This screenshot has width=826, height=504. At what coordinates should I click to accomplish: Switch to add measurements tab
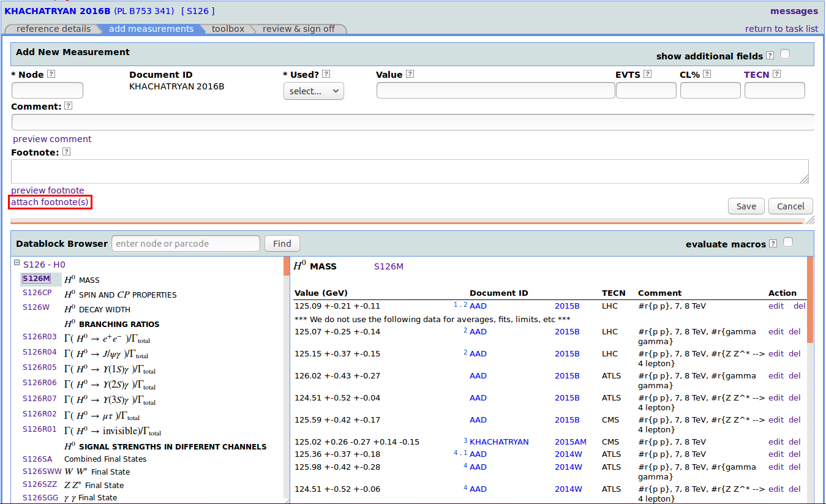(151, 29)
